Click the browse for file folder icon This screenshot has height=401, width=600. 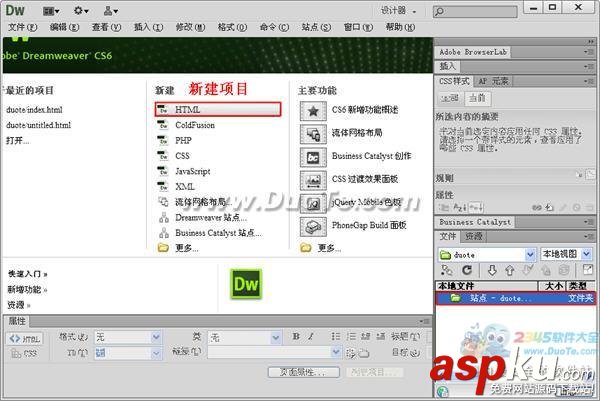(363, 353)
